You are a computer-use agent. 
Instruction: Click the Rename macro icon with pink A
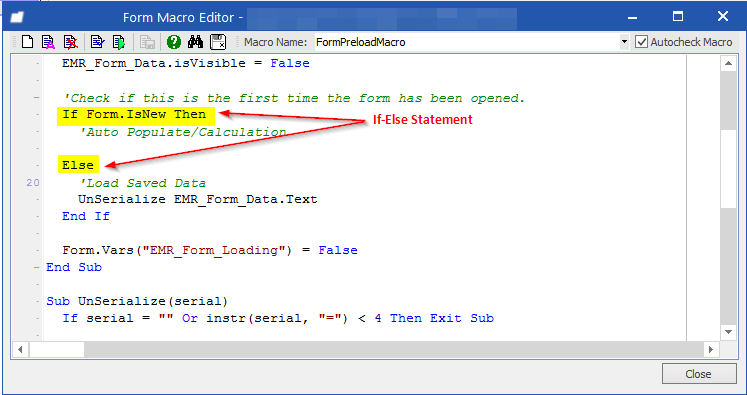tap(48, 42)
